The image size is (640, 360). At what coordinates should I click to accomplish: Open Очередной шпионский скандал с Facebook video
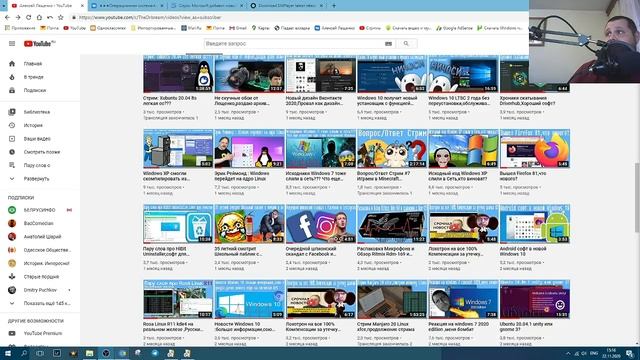pos(321,224)
